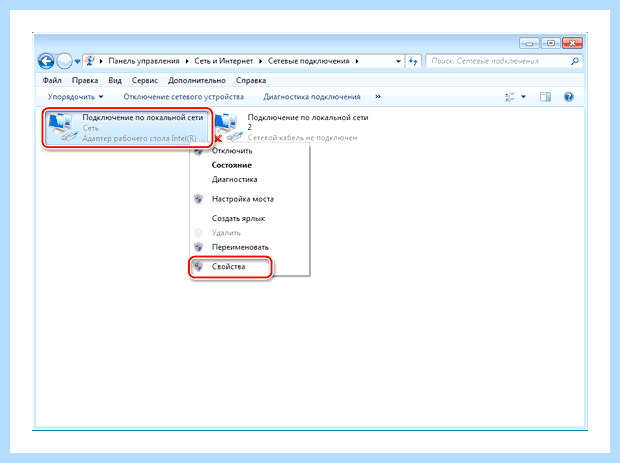Open 'Сеть и Интернет' breadcrumb segment
Viewport: 620px width, 463px height.
point(223,61)
